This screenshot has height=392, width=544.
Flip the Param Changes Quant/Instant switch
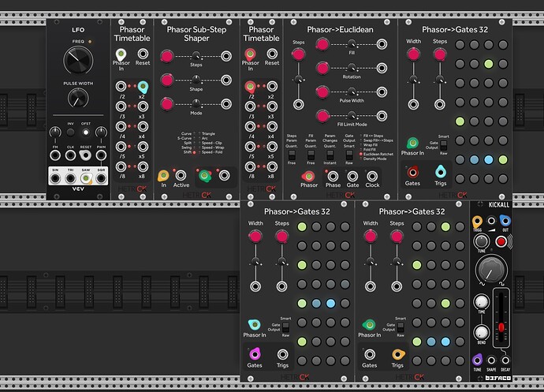pyautogui.click(x=330, y=155)
